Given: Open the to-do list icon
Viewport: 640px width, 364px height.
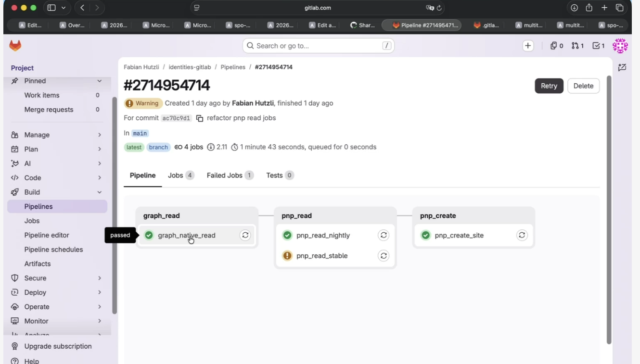Looking at the screenshot, I should pyautogui.click(x=599, y=46).
